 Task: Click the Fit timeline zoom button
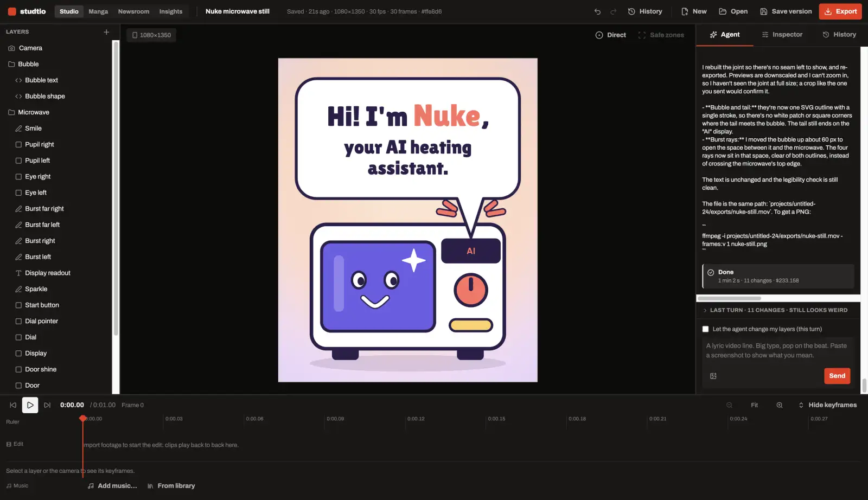point(754,405)
